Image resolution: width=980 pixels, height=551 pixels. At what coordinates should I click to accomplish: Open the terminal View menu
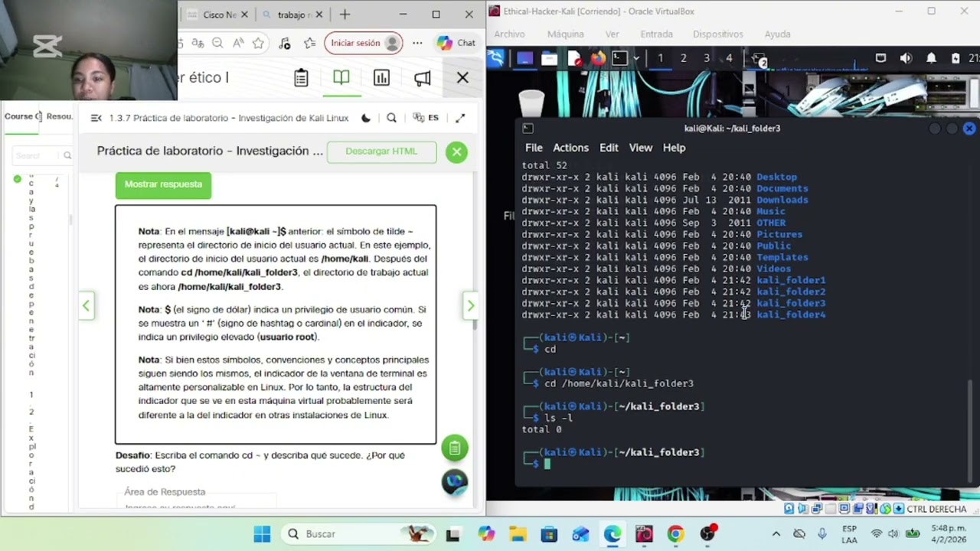(x=641, y=148)
